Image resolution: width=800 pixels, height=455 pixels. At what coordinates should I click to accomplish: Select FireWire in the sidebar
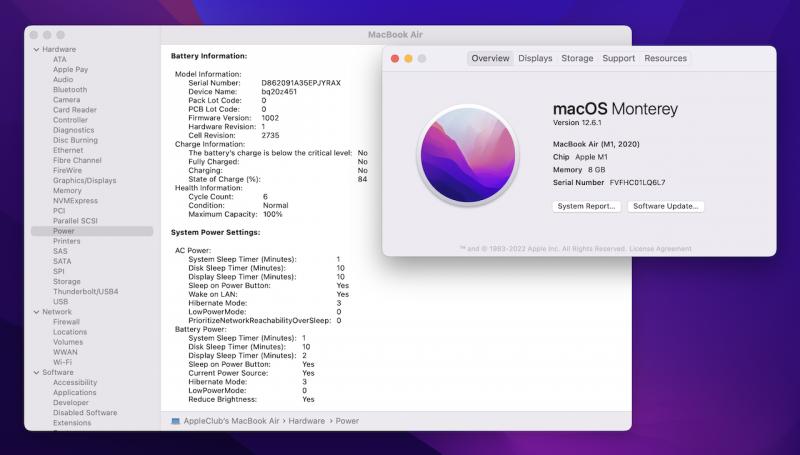pos(67,170)
